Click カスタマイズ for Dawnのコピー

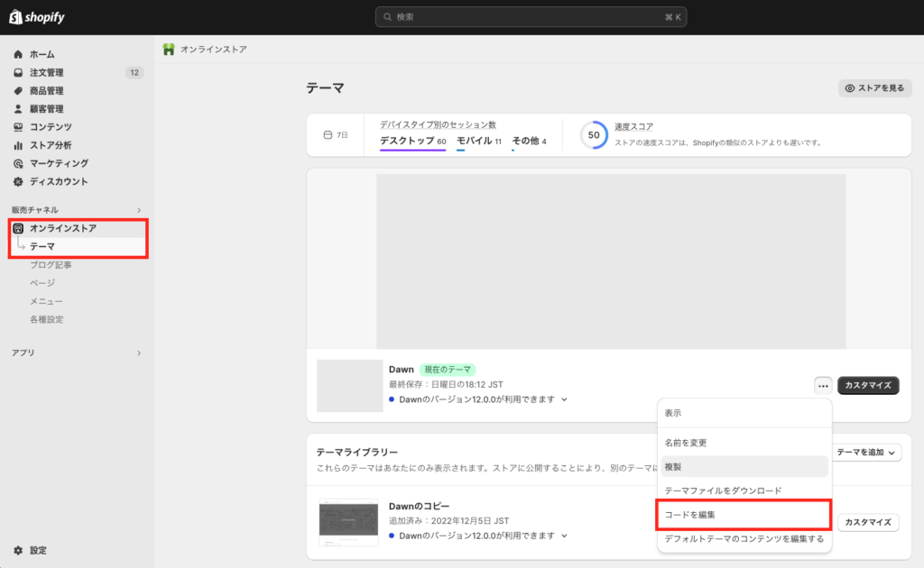pos(868,522)
